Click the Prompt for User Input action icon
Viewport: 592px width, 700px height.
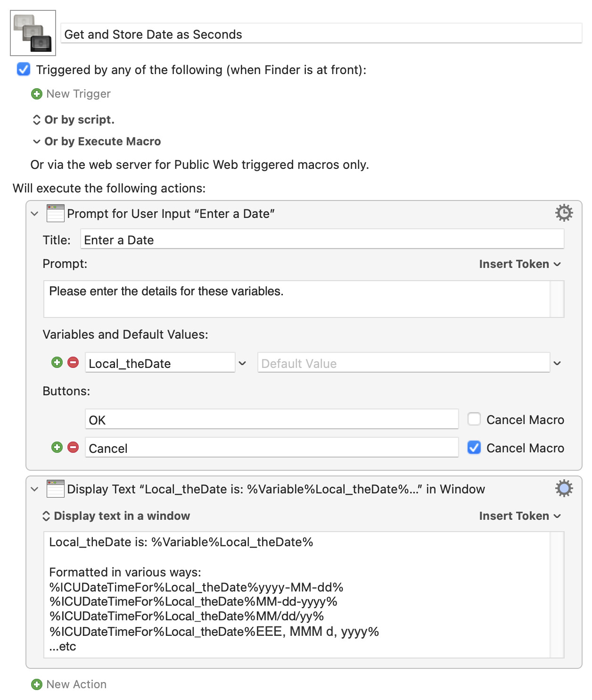pos(55,213)
